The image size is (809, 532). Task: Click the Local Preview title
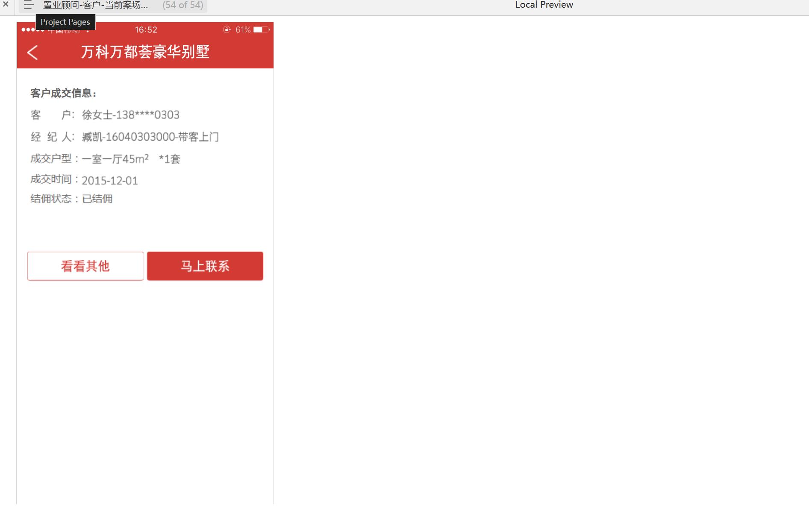click(544, 5)
